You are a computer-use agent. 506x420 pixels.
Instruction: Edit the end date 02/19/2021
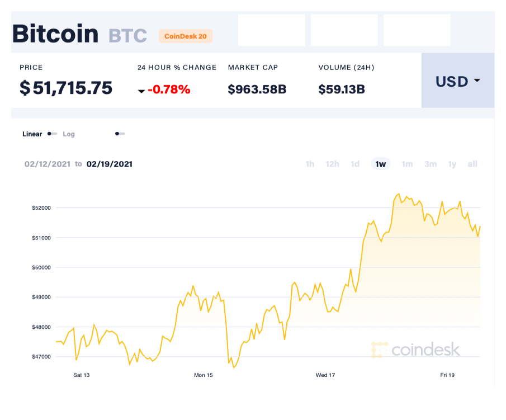(109, 164)
